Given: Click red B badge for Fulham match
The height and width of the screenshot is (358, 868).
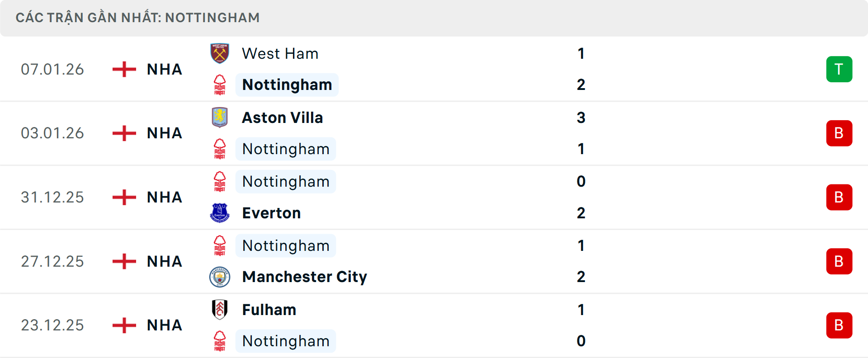Looking at the screenshot, I should [839, 325].
